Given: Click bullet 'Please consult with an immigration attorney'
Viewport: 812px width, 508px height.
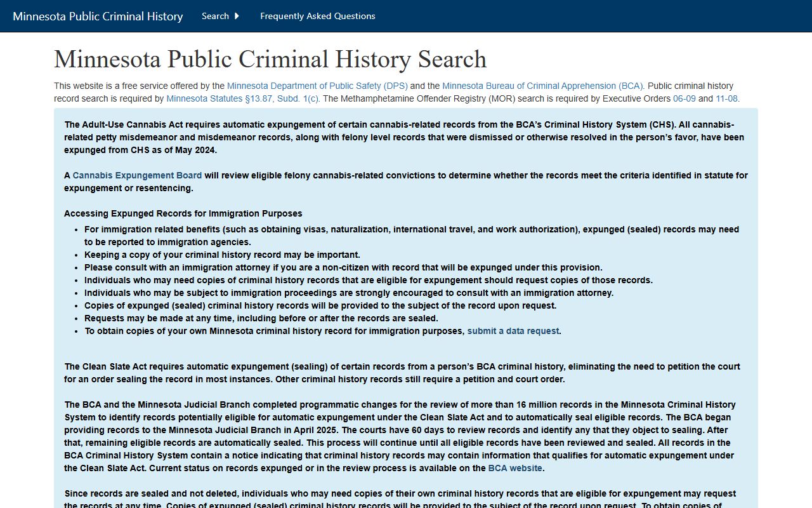Looking at the screenshot, I should 343,267.
